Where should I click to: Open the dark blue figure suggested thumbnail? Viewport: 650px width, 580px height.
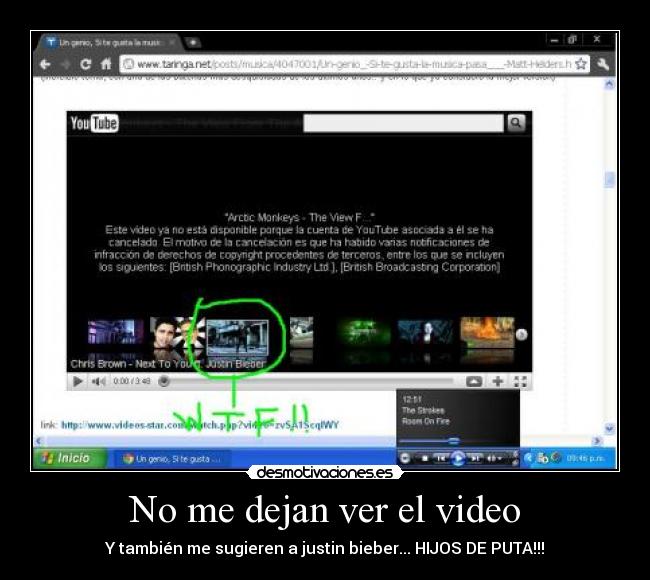425,332
